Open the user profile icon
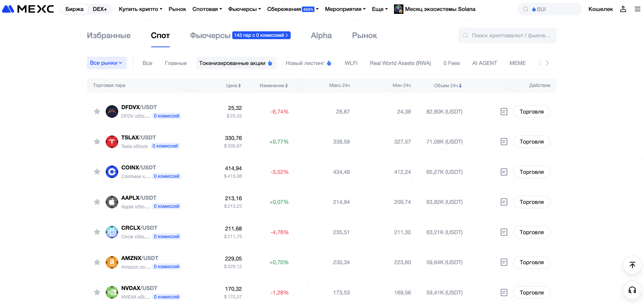Viewport: 644px width, 307px height. [x=623, y=9]
